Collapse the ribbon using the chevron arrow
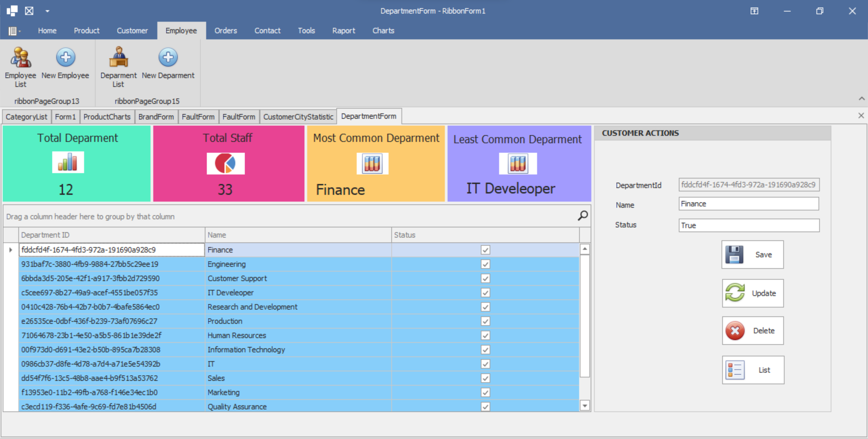The image size is (868, 439). (861, 99)
